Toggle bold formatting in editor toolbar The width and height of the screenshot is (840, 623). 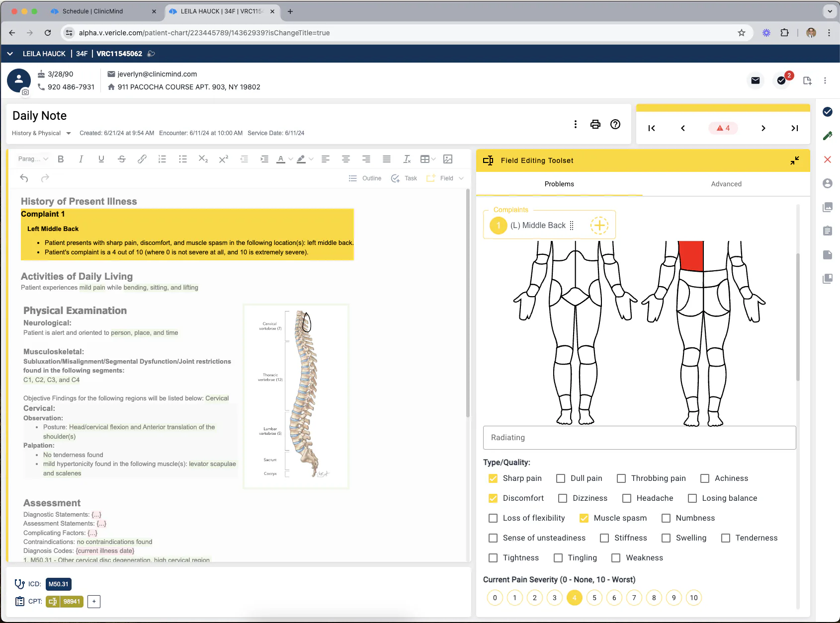[61, 159]
